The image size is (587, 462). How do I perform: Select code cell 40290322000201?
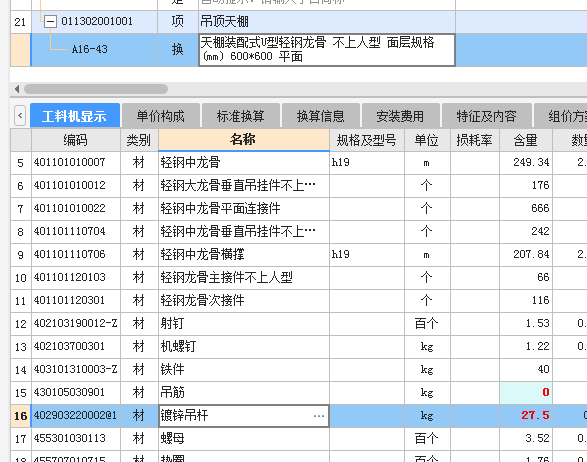pyautogui.click(x=76, y=416)
